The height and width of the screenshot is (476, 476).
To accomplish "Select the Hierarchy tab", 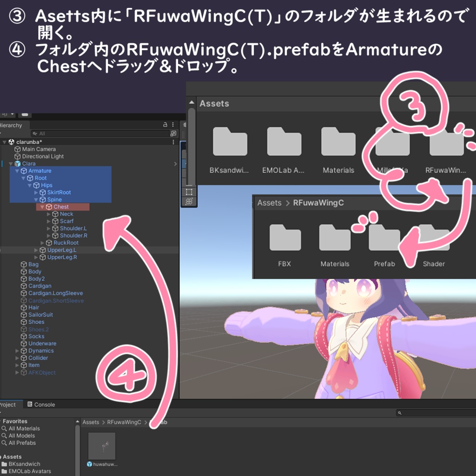I will point(12,125).
